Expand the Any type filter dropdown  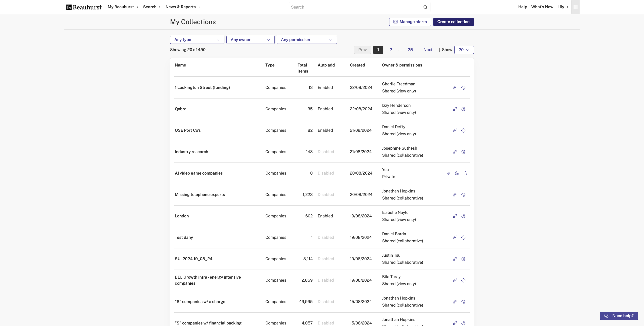tap(197, 40)
